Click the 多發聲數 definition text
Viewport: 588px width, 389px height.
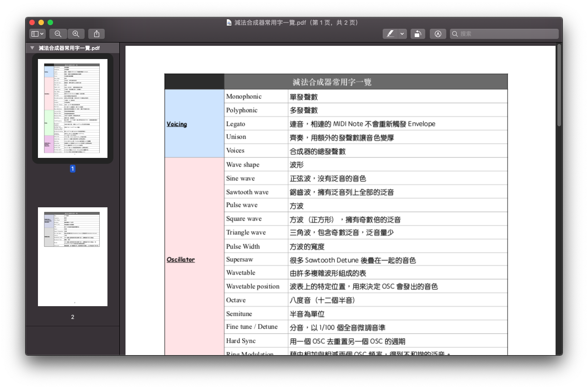pyautogui.click(x=304, y=110)
